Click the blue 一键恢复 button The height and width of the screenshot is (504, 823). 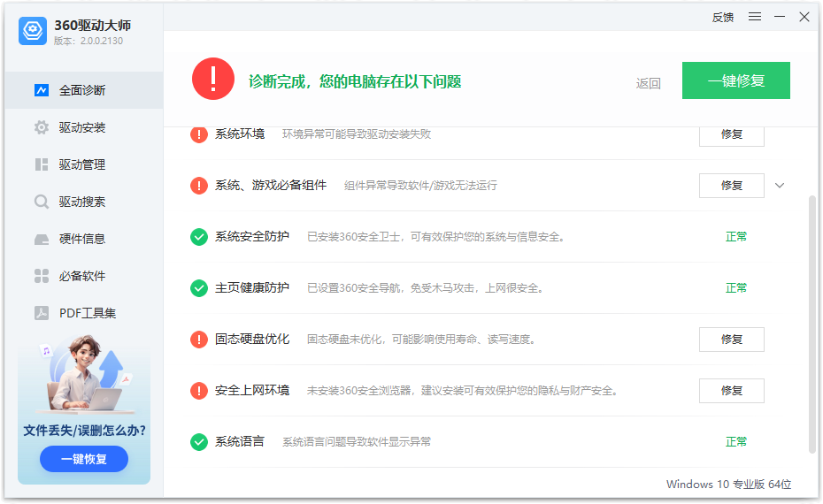coord(84,459)
